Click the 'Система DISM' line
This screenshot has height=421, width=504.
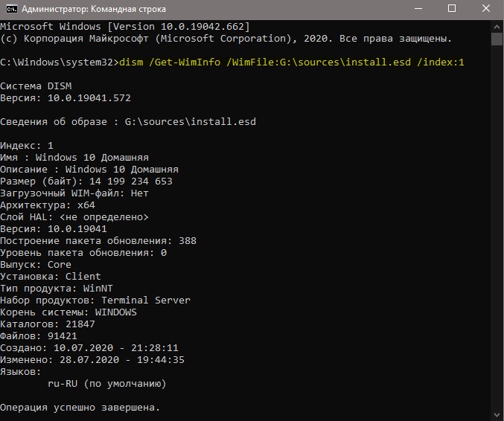tap(36, 86)
